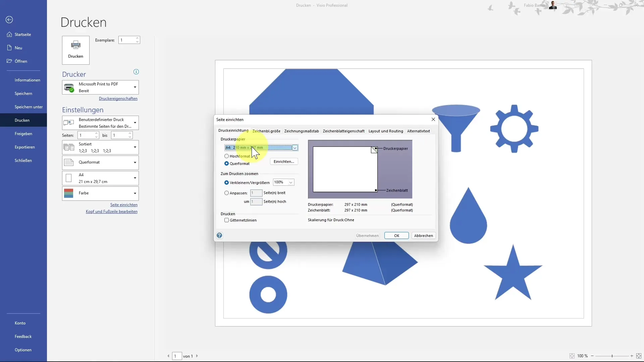Click Schließen in sidebar

tap(23, 161)
